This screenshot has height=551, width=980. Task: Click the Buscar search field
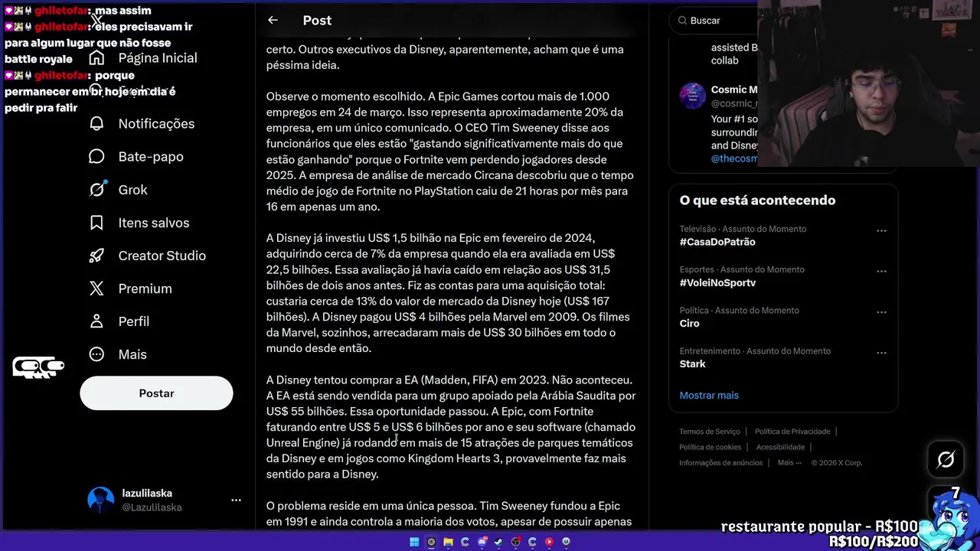(714, 21)
